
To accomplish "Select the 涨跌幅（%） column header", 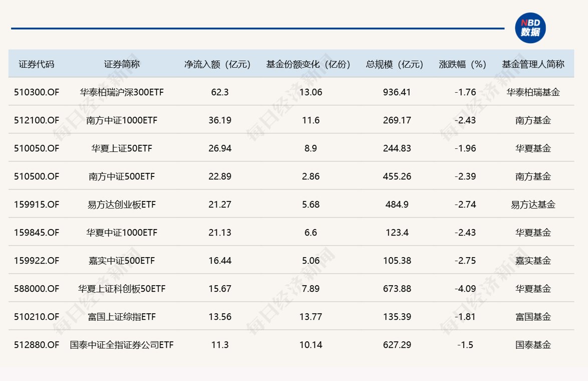I will click(x=462, y=64).
